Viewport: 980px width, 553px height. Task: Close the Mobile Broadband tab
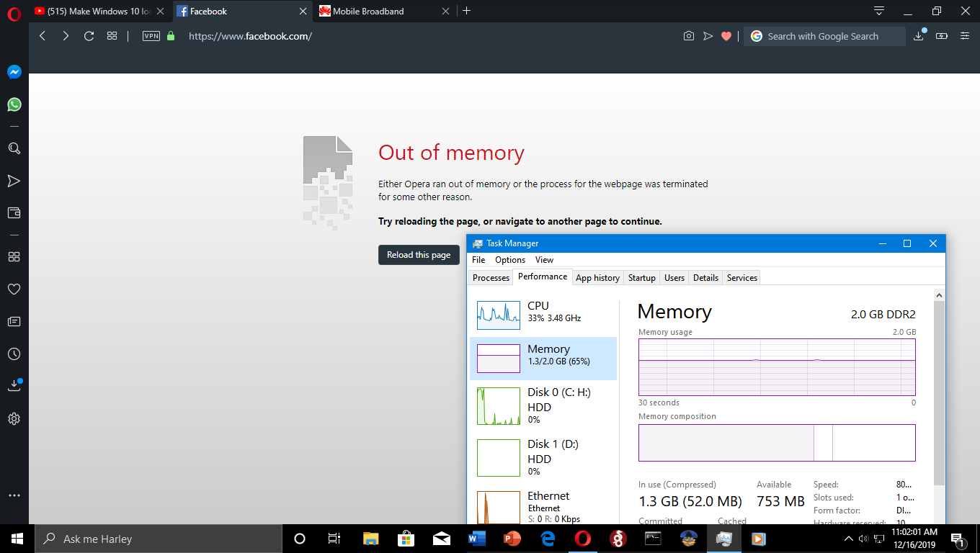click(445, 11)
